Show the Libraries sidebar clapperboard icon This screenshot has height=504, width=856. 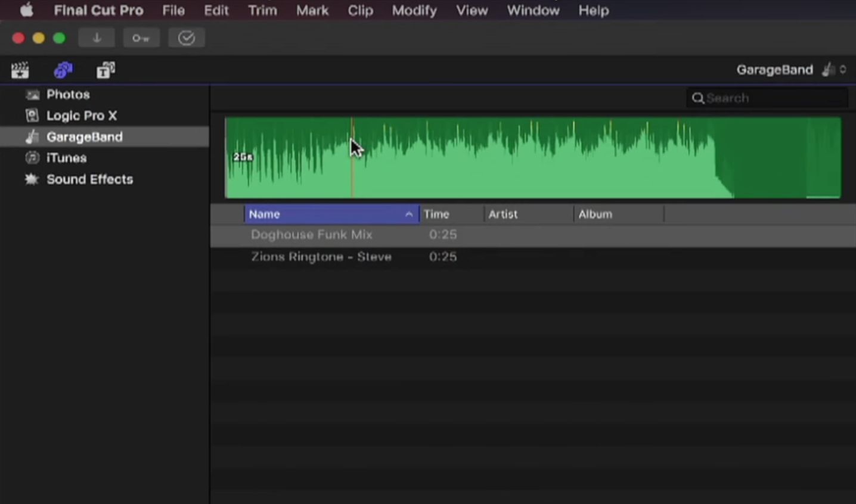click(20, 70)
